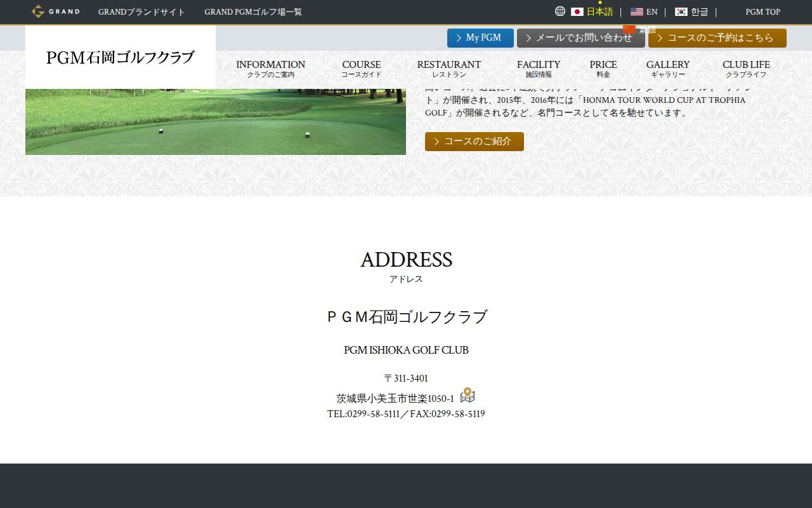Select the Japanese flag icon
Screen dimensions: 812x508
(x=577, y=12)
